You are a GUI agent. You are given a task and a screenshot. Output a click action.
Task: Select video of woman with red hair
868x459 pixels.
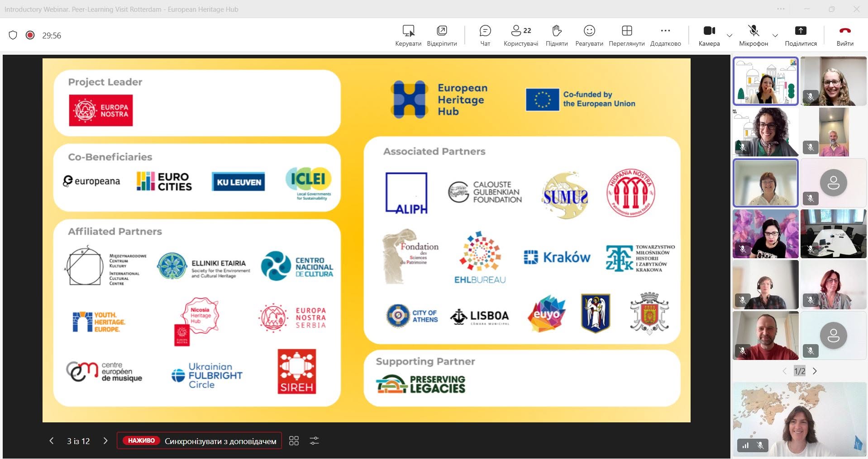point(833,285)
